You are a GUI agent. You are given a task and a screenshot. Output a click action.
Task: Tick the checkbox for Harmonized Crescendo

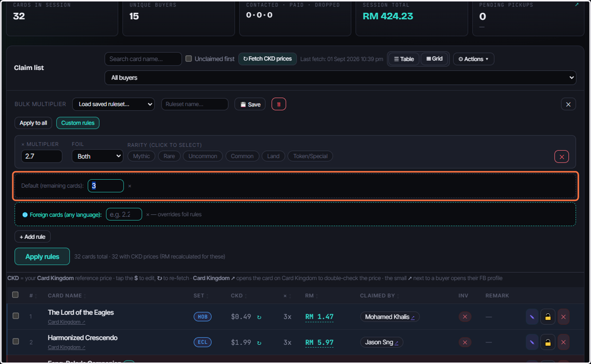(x=16, y=341)
